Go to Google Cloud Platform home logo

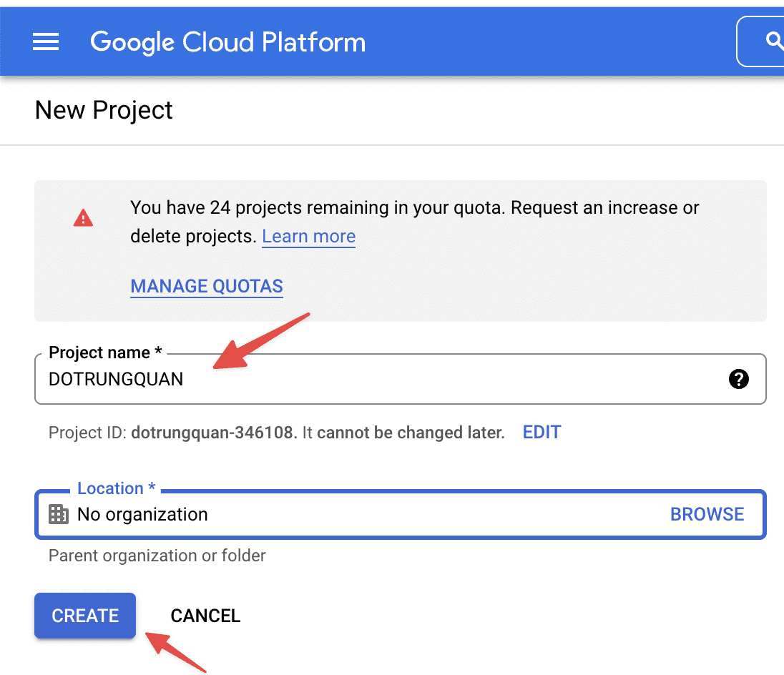(x=227, y=42)
